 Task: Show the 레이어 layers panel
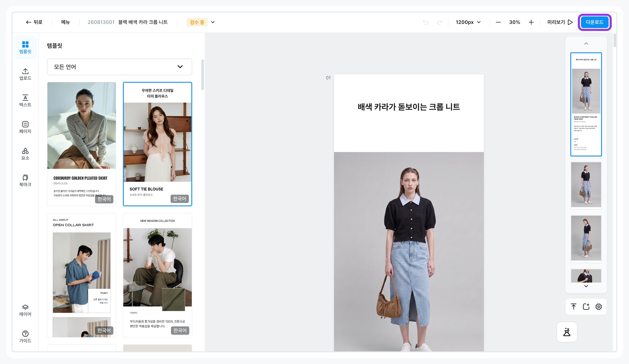[x=25, y=310]
